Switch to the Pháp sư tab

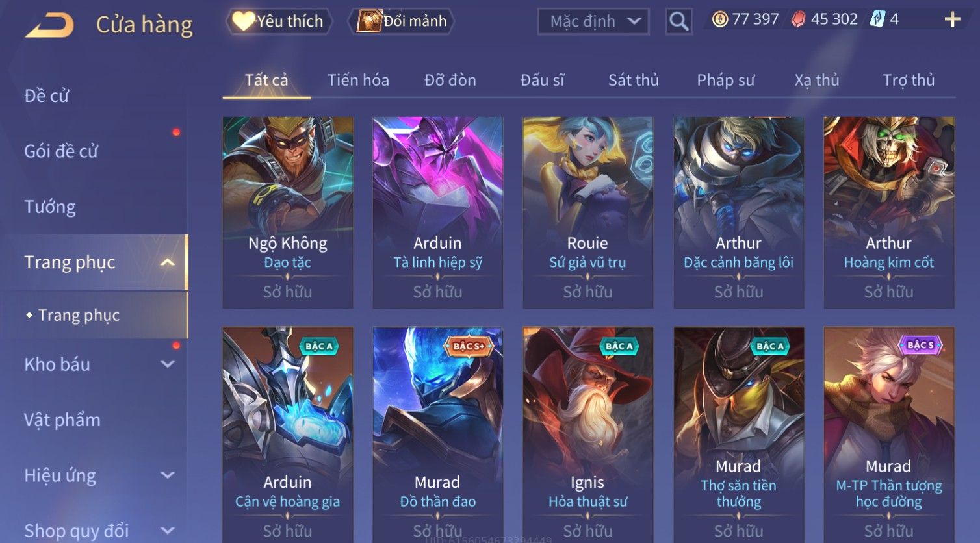coord(726,80)
